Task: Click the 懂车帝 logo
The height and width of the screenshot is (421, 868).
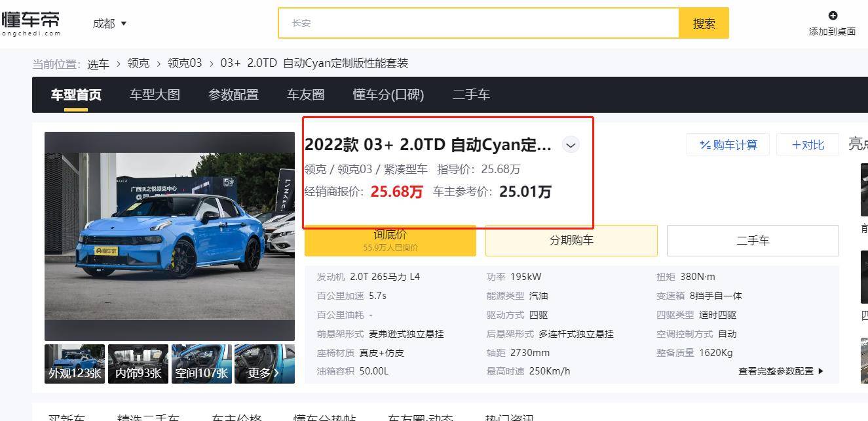Action: [31, 23]
